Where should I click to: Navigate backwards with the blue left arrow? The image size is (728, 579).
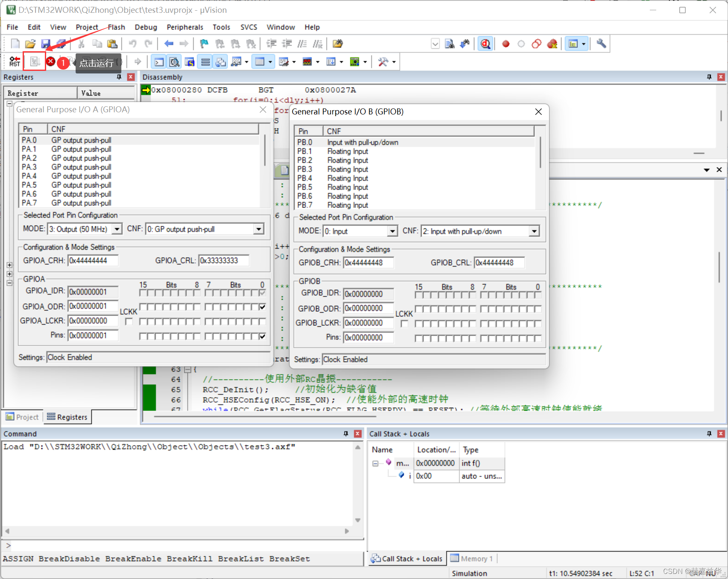[x=169, y=44]
